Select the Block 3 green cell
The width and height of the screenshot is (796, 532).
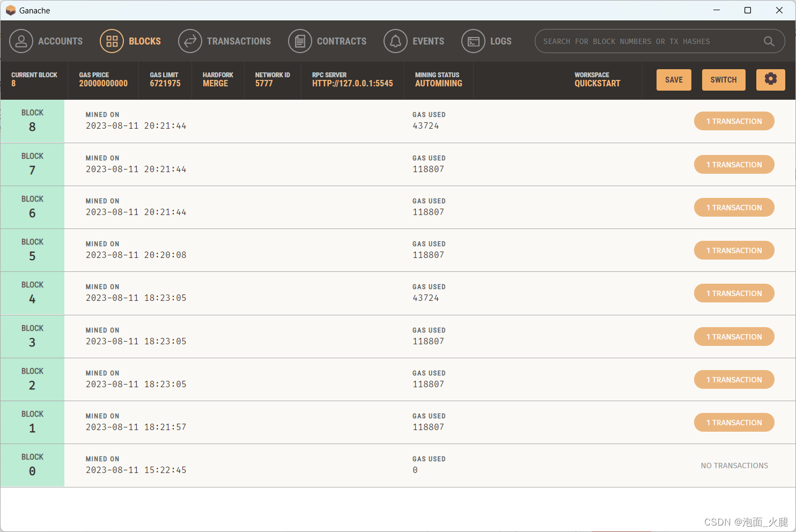pyautogui.click(x=32, y=337)
